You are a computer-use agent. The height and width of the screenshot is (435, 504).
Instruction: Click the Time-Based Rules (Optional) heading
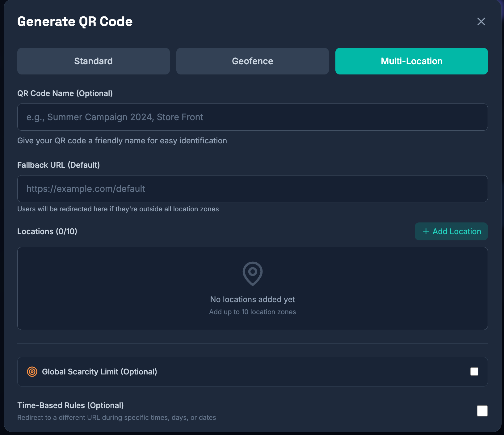coord(70,405)
